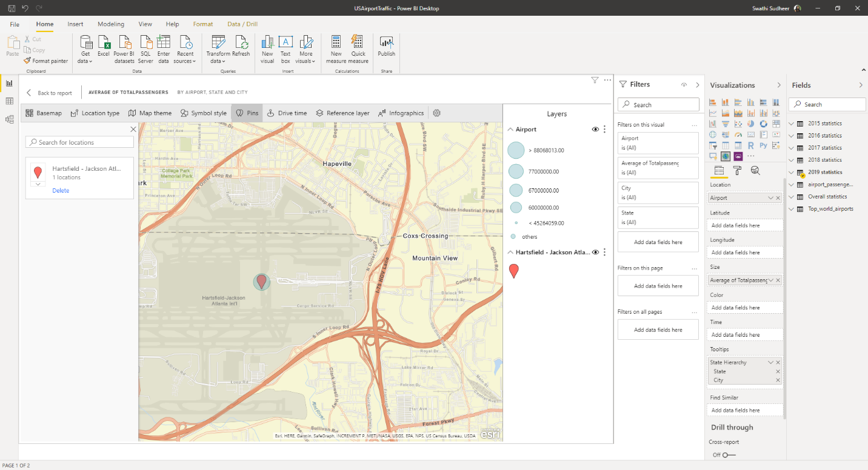Open the Format paint roller tab
The height and width of the screenshot is (470, 868).
[x=737, y=170]
